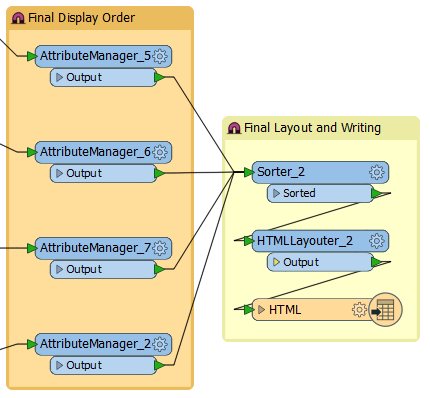Click Final Display Order bookmark icon
Viewport: 430px width, 398px height.
[18, 18]
